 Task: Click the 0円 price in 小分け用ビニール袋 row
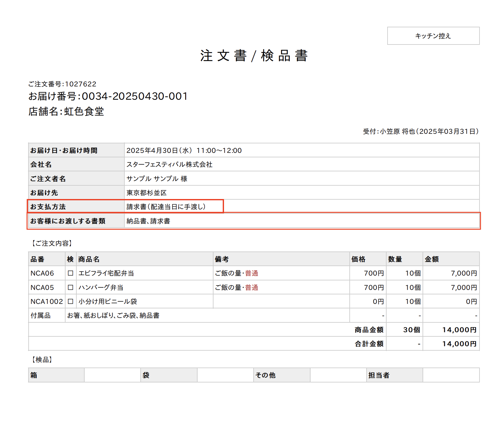378,301
